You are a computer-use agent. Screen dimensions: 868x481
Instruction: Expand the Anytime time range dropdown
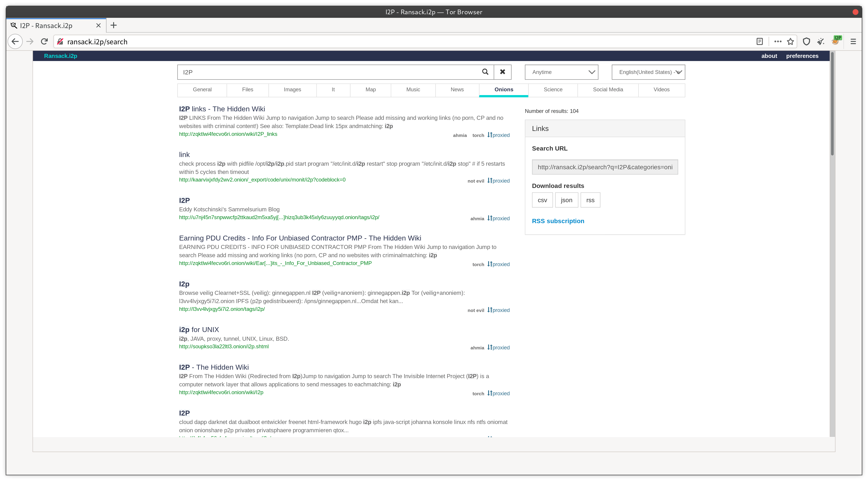coord(561,72)
